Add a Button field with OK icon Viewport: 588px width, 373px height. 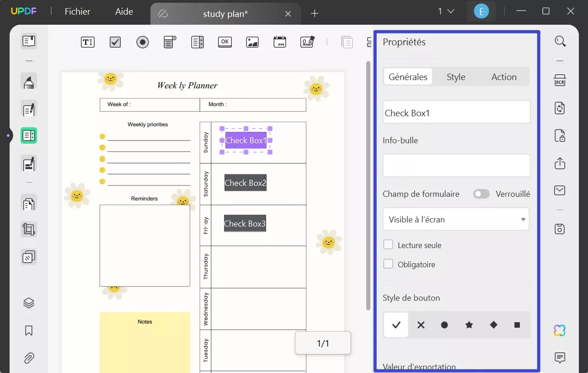(x=225, y=42)
